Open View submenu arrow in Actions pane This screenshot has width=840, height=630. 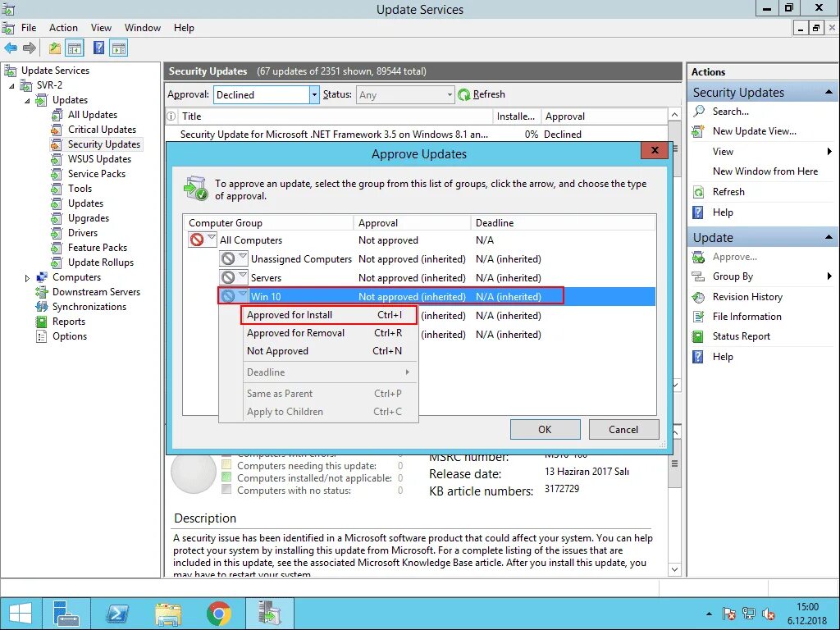[x=829, y=152]
